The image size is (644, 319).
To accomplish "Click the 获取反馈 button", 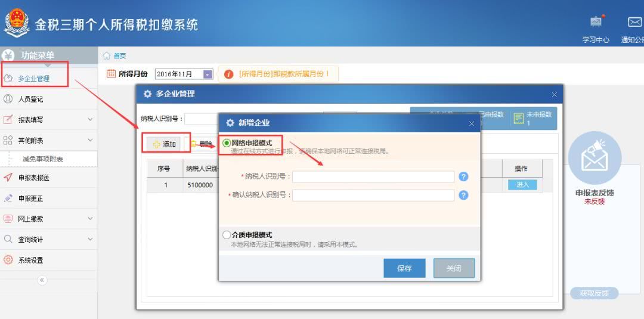I will [594, 293].
